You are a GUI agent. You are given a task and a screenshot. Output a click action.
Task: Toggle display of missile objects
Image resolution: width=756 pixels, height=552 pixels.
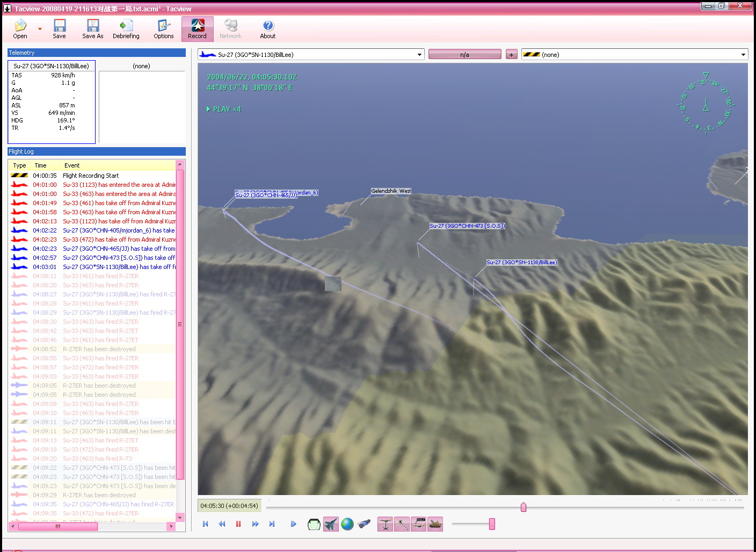pos(402,524)
